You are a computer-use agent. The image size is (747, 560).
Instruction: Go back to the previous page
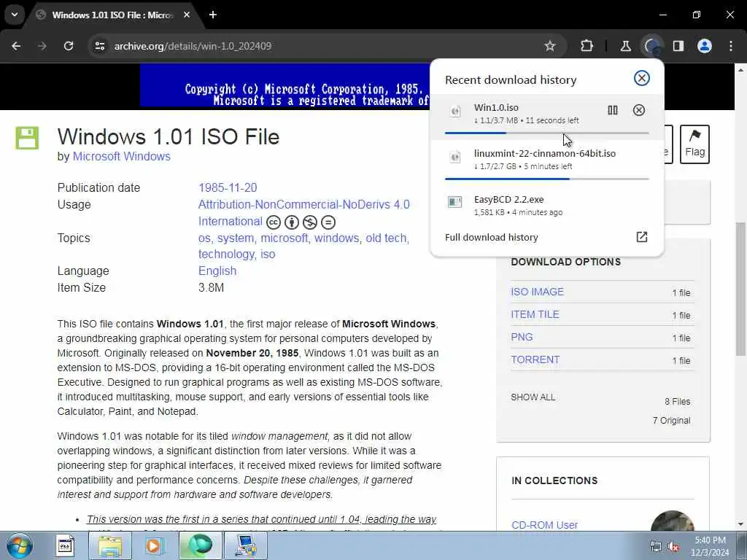click(16, 46)
